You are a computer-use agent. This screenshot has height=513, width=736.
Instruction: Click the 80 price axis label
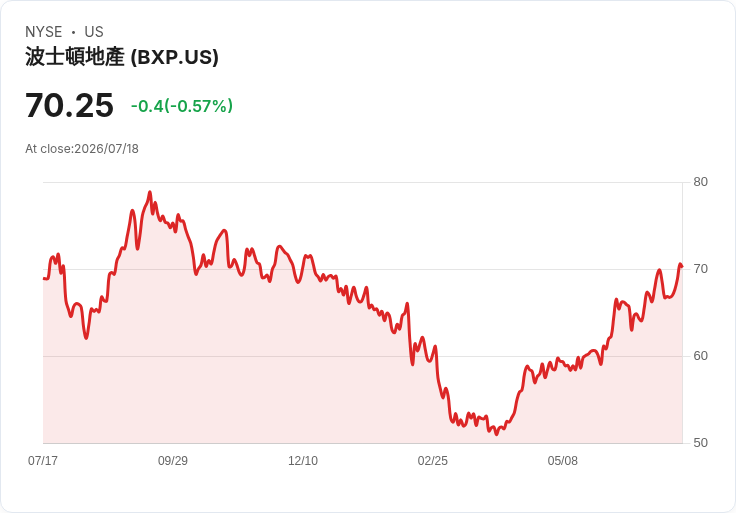point(700,182)
